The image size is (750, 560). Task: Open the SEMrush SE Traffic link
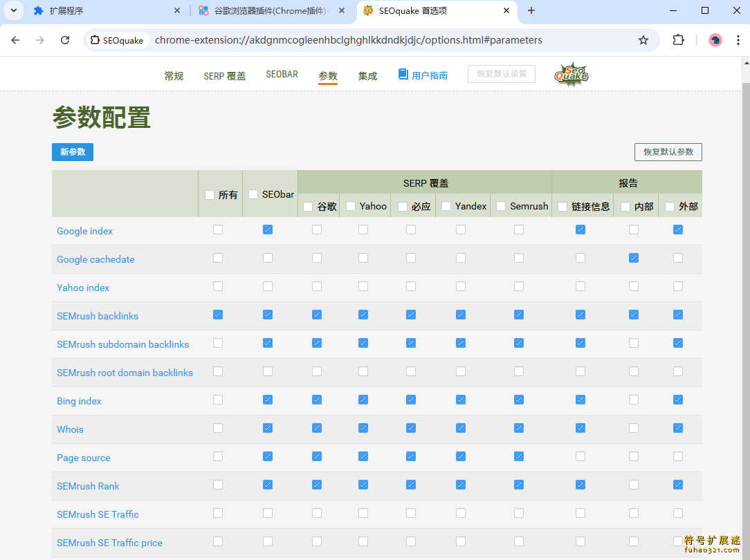pyautogui.click(x=98, y=514)
